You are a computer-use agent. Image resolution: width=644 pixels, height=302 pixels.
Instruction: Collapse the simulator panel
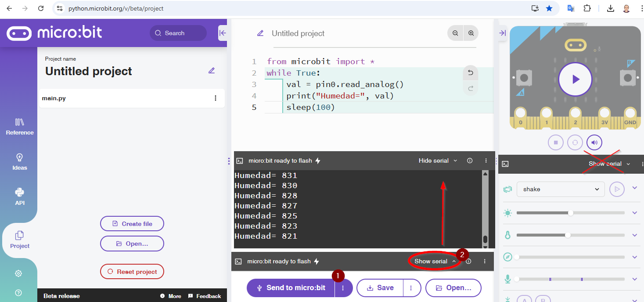503,33
